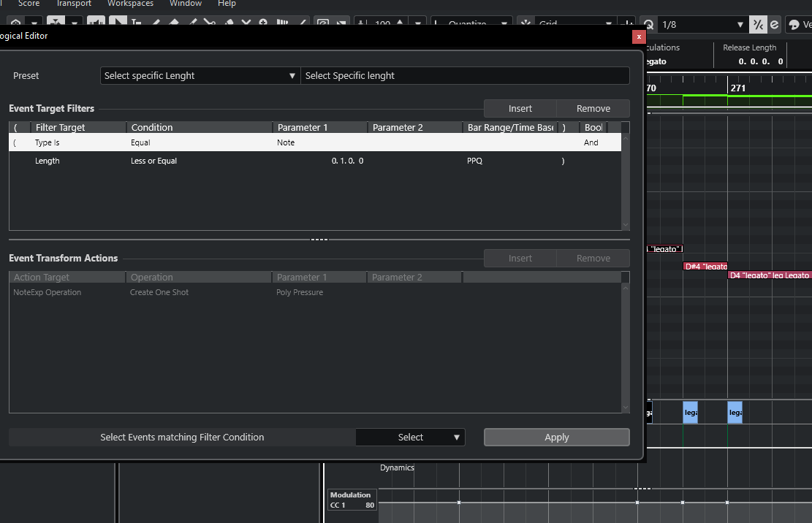
Task: Click the 'Bool' column header
Action: 593,127
